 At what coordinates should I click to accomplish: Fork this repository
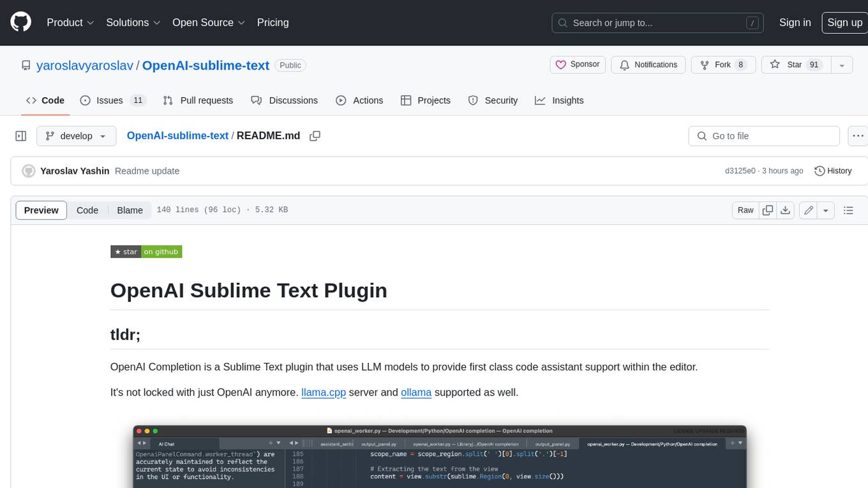tap(723, 65)
